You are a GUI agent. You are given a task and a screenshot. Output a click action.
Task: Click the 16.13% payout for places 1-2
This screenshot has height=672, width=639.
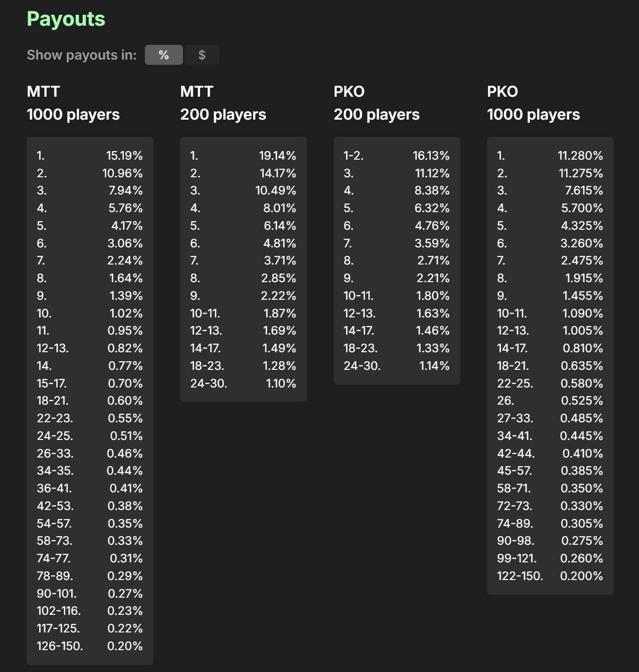click(431, 156)
